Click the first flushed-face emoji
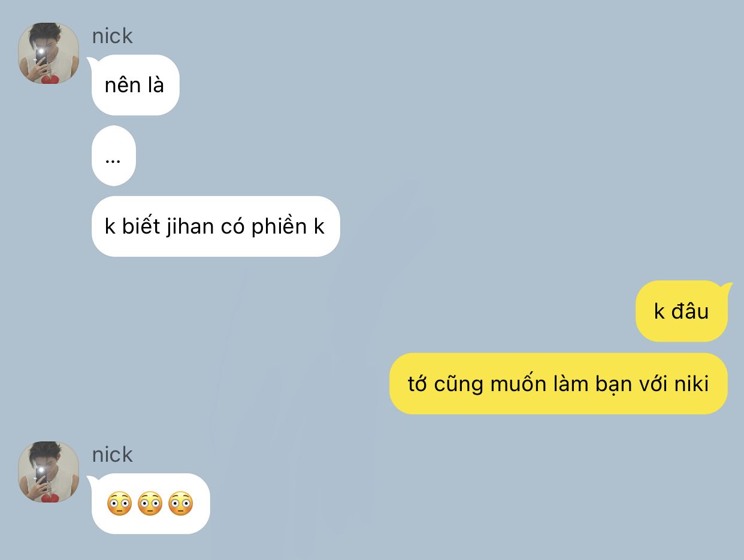Screen dimensions: 744x560 click(x=119, y=504)
